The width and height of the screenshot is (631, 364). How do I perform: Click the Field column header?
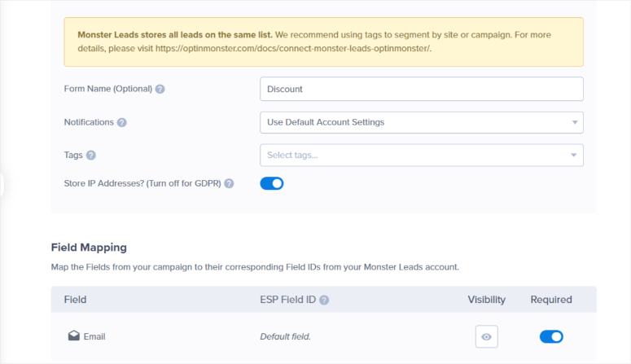(x=75, y=300)
